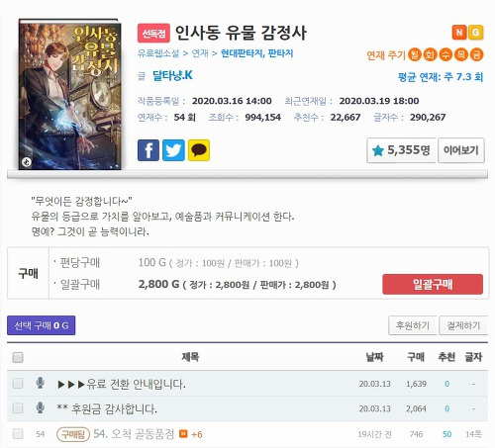Viewport: 495px width, 448px height.
Task: Open the 연재 breadcrumb category
Action: (200, 53)
